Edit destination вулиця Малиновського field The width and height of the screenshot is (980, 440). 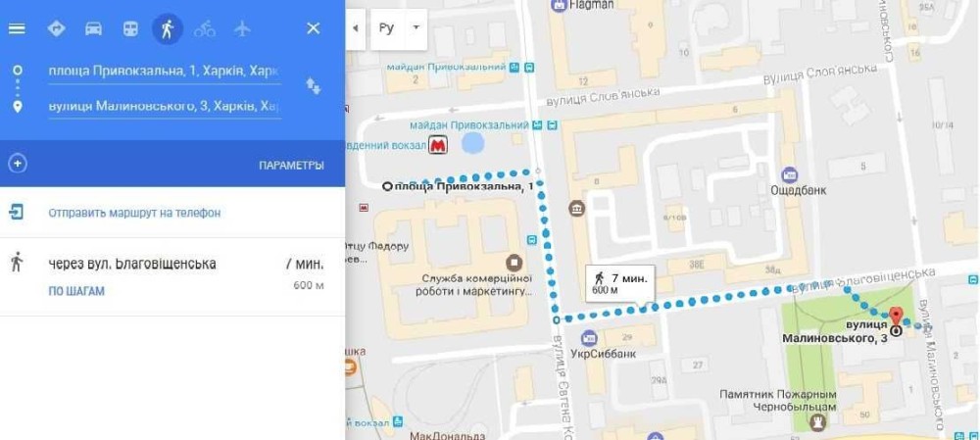pyautogui.click(x=165, y=106)
